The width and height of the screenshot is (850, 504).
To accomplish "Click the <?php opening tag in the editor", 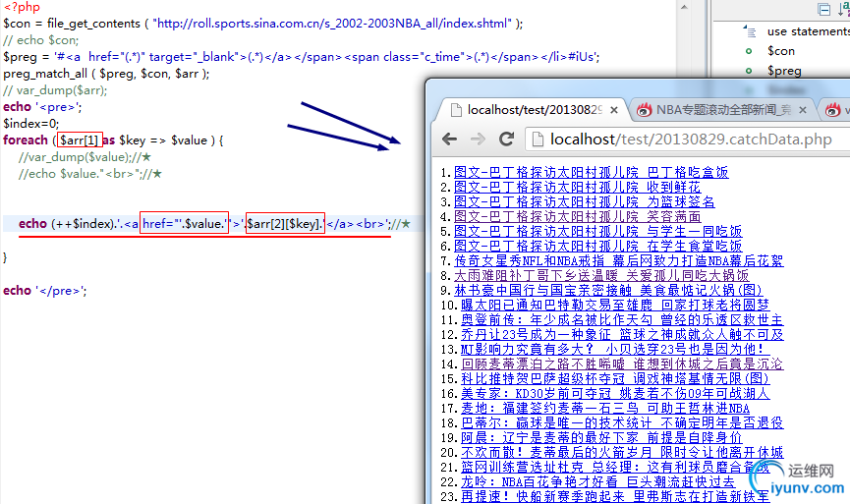I will click(x=22, y=8).
